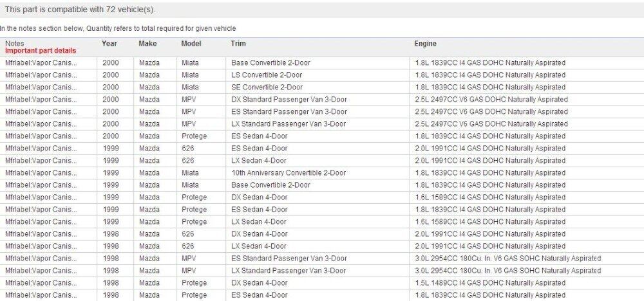The image size is (644, 301).
Task: Click the 1.5L 1489CC engine cell
Action: click(490, 283)
